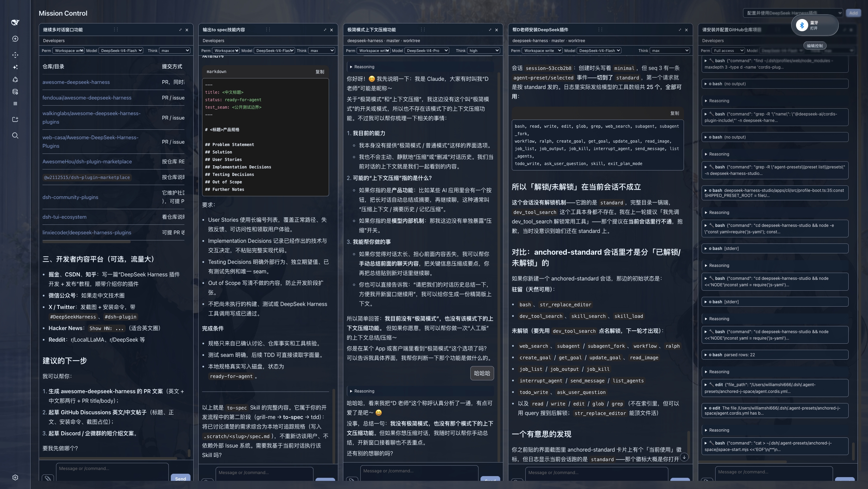Expand the bash SHIPPED_PRESET_ROOT output entry
The image size is (868, 489).
pyautogui.click(x=775, y=193)
